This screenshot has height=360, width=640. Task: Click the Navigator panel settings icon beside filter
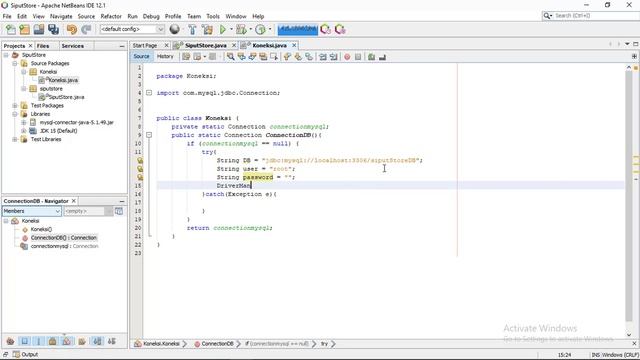(x=119, y=211)
